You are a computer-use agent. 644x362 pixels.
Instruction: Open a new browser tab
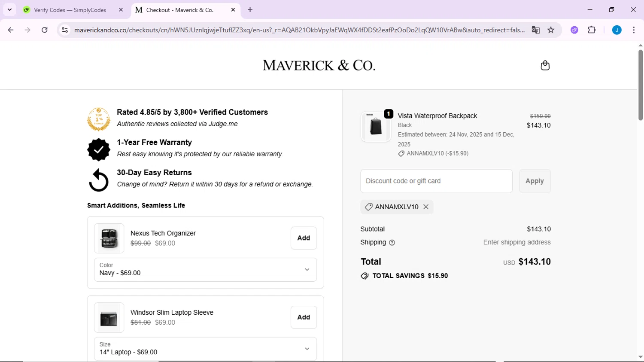click(250, 9)
